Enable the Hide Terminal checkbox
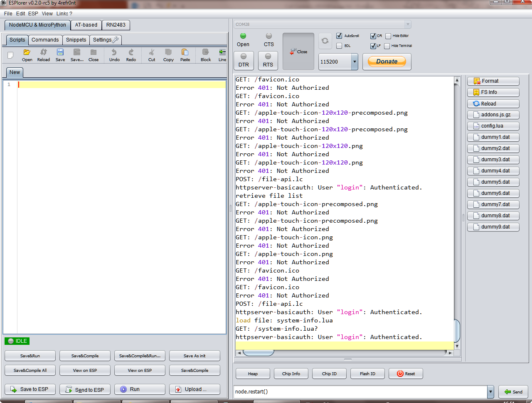This screenshot has height=403, width=532. pos(387,46)
